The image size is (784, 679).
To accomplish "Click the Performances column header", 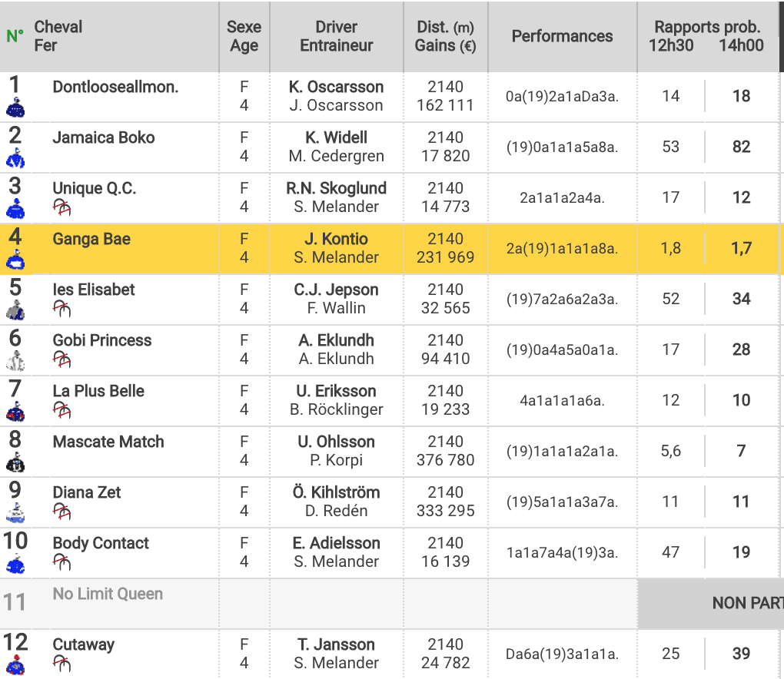I will [562, 36].
